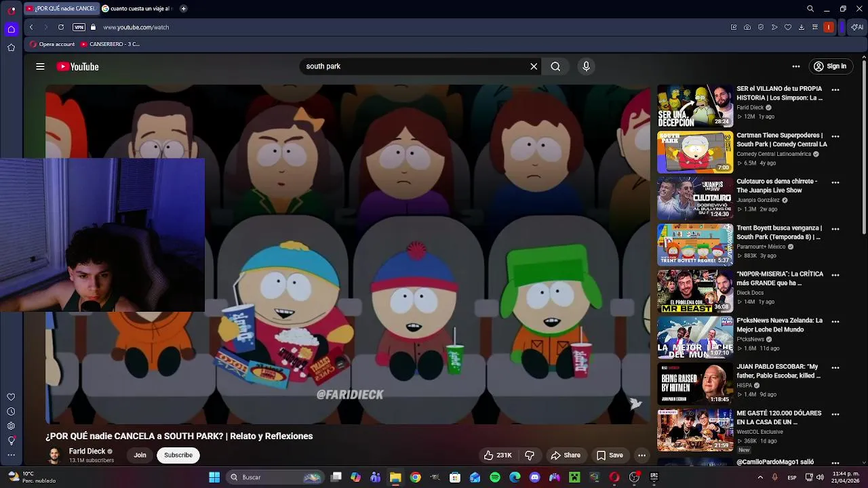868x488 pixels.
Task: Click inside the YouTube search field
Action: (414, 66)
